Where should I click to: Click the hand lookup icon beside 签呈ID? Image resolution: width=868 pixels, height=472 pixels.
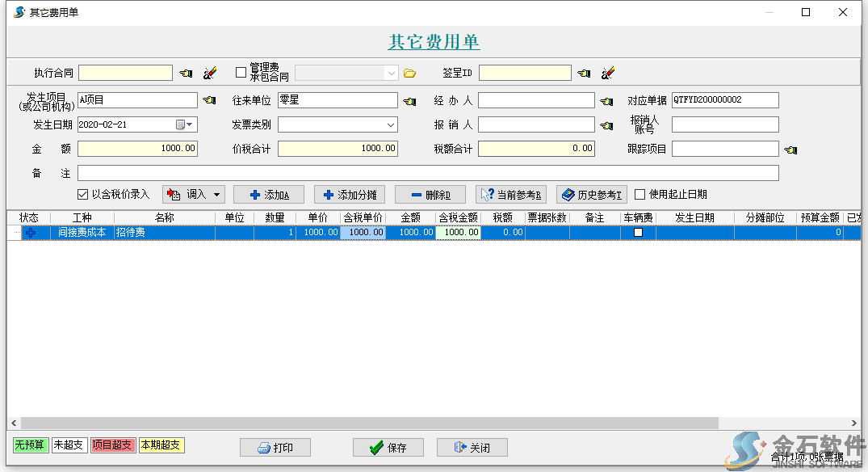click(584, 74)
